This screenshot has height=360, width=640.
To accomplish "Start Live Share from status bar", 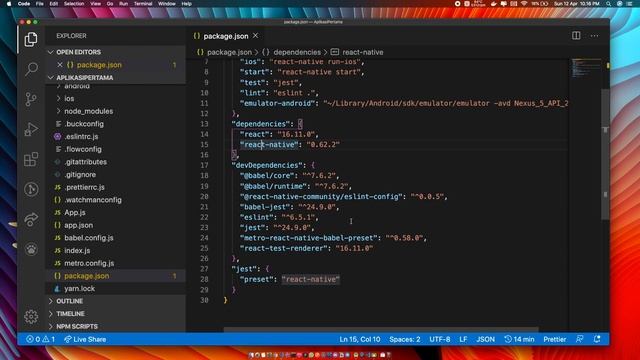I will (x=85, y=339).
